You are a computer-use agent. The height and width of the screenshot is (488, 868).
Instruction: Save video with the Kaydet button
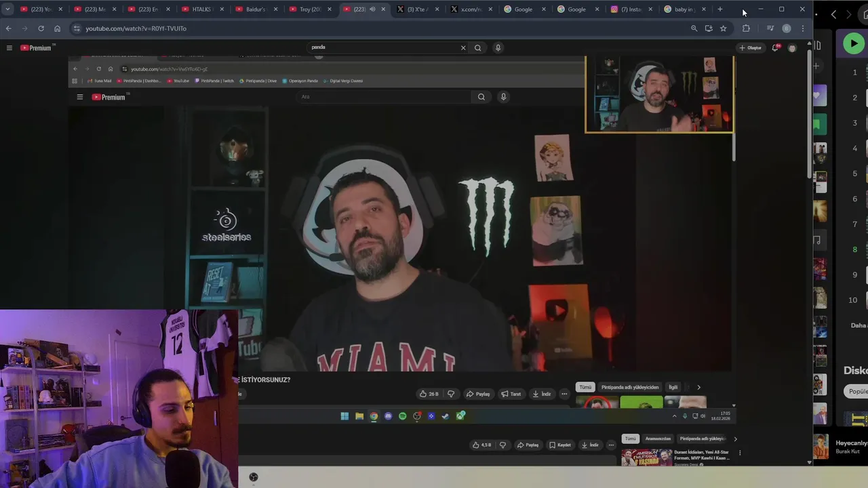(559, 445)
